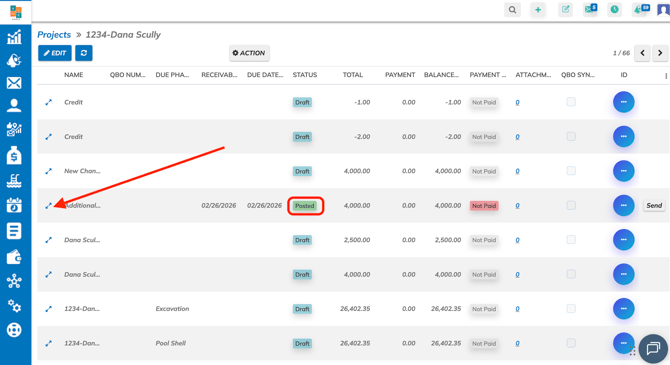This screenshot has height=365, width=670.
Task: Click the refresh button next to Edit
Action: (x=84, y=53)
